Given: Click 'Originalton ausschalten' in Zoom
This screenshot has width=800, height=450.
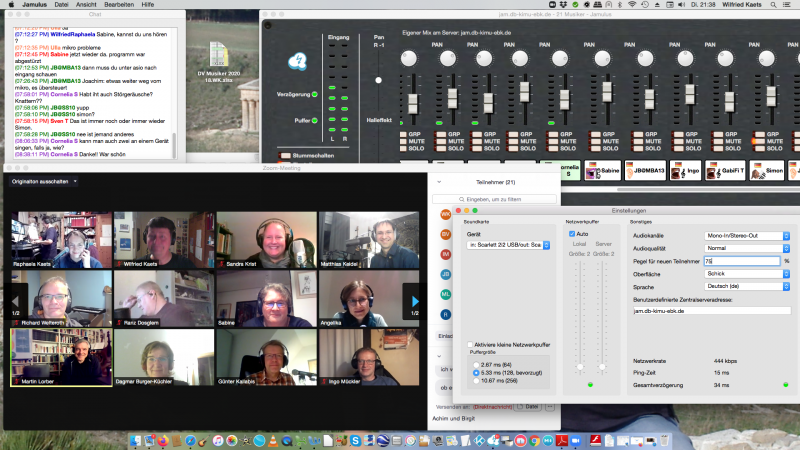Looking at the screenshot, I should click(x=41, y=182).
